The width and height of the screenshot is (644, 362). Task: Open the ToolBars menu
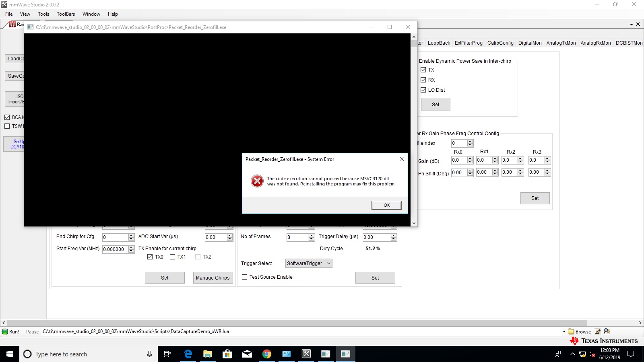(x=66, y=14)
